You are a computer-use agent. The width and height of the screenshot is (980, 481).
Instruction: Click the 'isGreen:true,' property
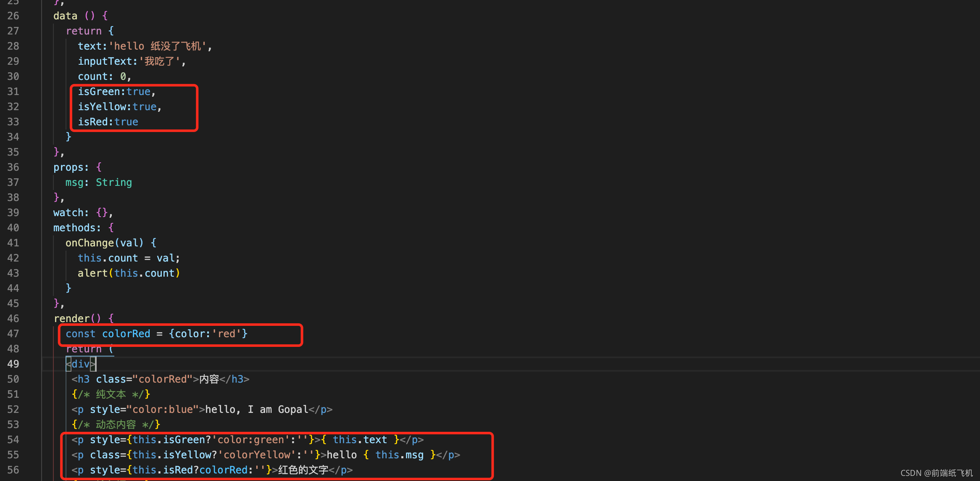pyautogui.click(x=117, y=92)
